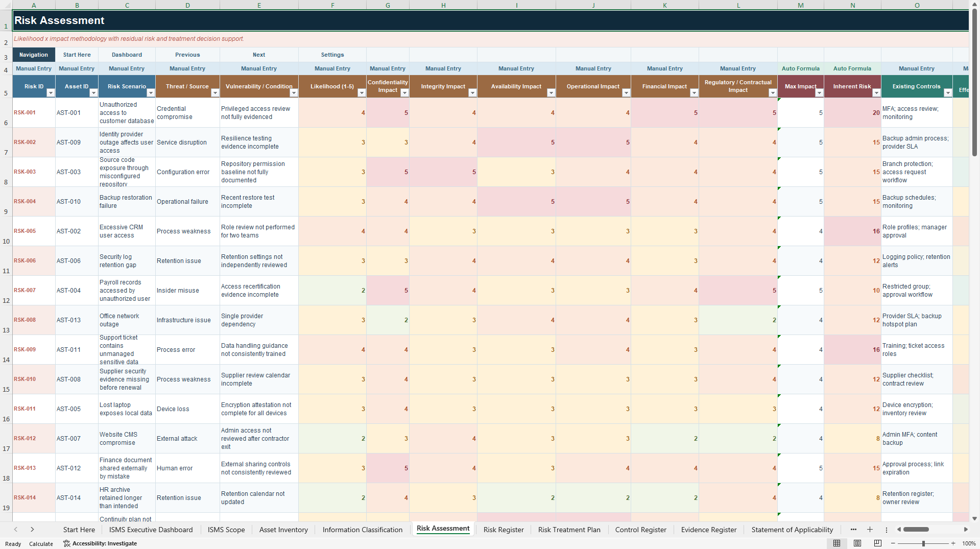Open the Risk Scenario filter dropdown
This screenshot has height=549, width=980.
151,93
